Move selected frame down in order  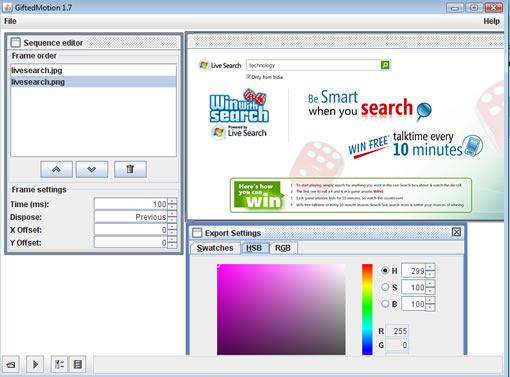(92, 169)
